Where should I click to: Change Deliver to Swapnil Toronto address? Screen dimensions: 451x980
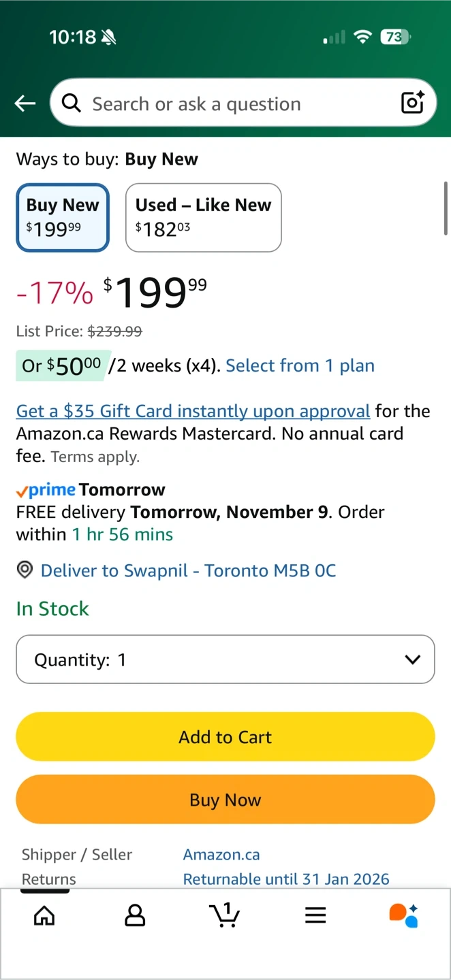coord(188,570)
